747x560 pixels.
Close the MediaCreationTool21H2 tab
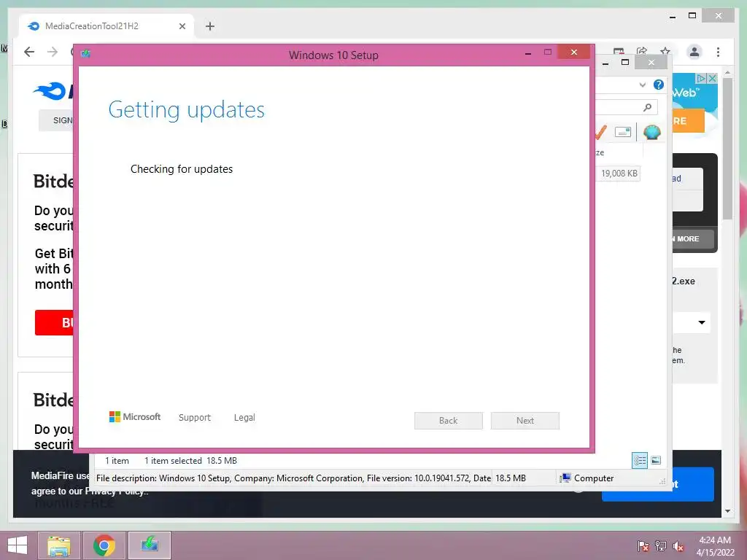coord(182,26)
